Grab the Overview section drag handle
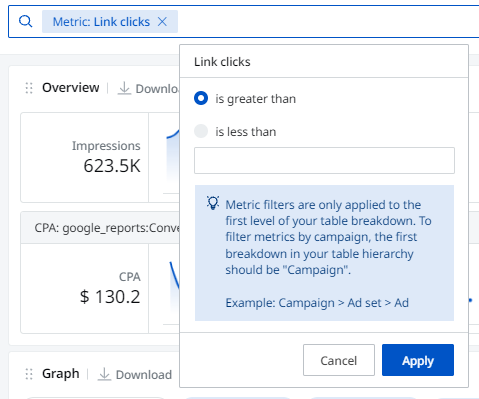Image resolution: width=479 pixels, height=399 pixels. pos(29,88)
